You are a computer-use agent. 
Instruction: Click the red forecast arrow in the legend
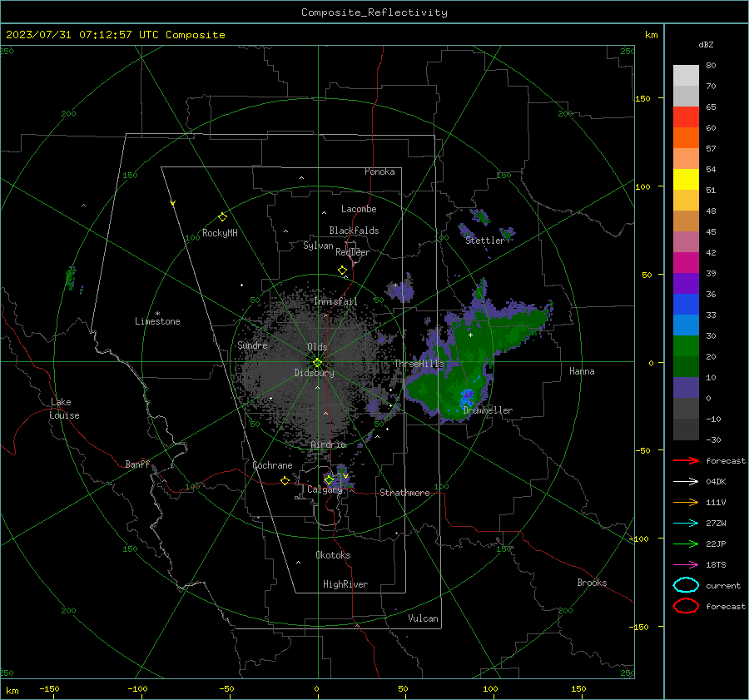point(686,460)
